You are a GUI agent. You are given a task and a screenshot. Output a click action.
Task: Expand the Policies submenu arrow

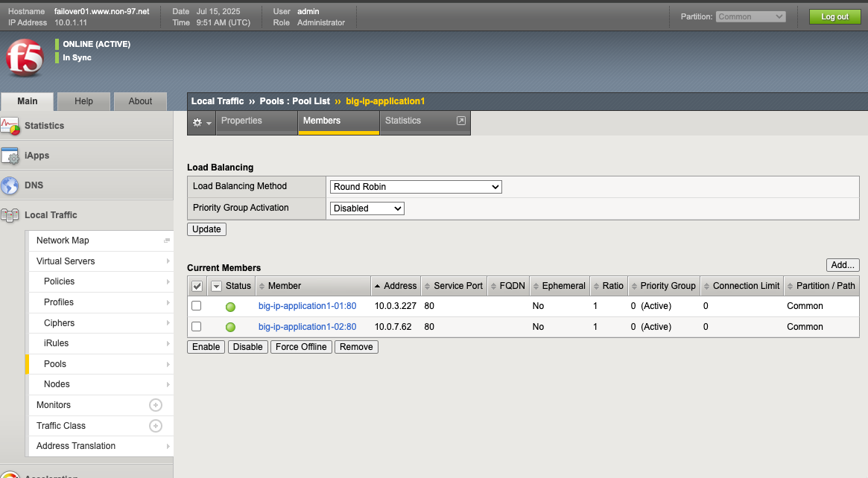tap(168, 281)
